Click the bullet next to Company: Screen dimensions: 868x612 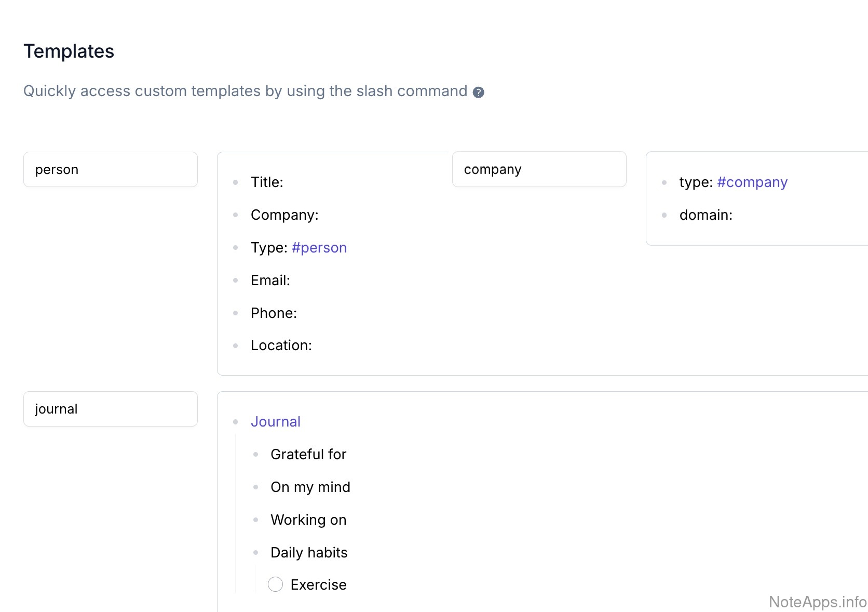(x=236, y=215)
